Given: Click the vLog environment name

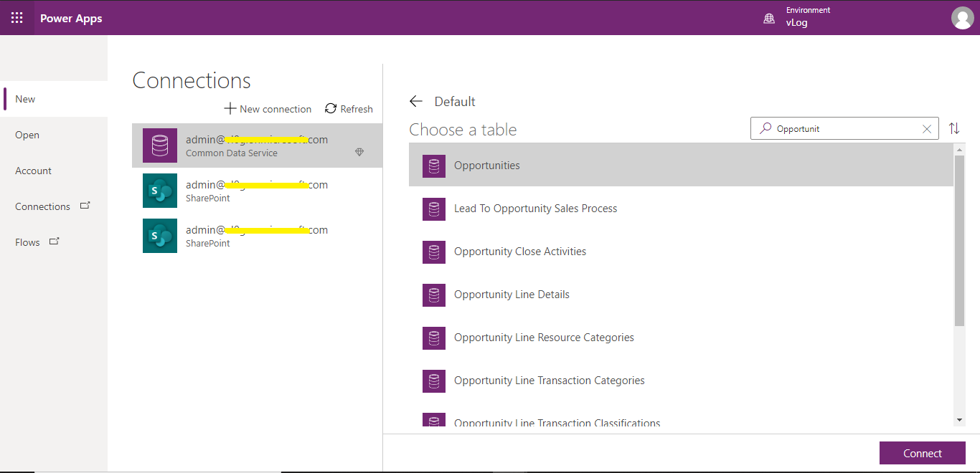Looking at the screenshot, I should point(796,22).
